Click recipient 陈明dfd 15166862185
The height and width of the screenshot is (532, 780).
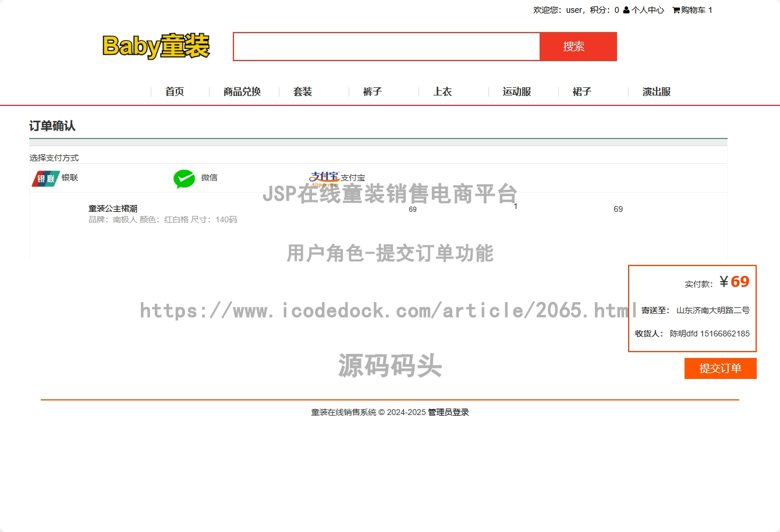click(710, 334)
